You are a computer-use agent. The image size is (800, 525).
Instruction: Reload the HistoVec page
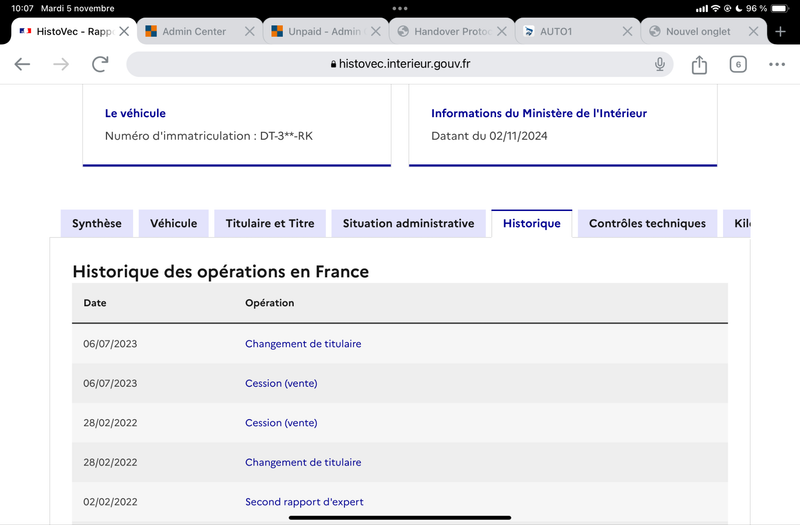pyautogui.click(x=100, y=64)
